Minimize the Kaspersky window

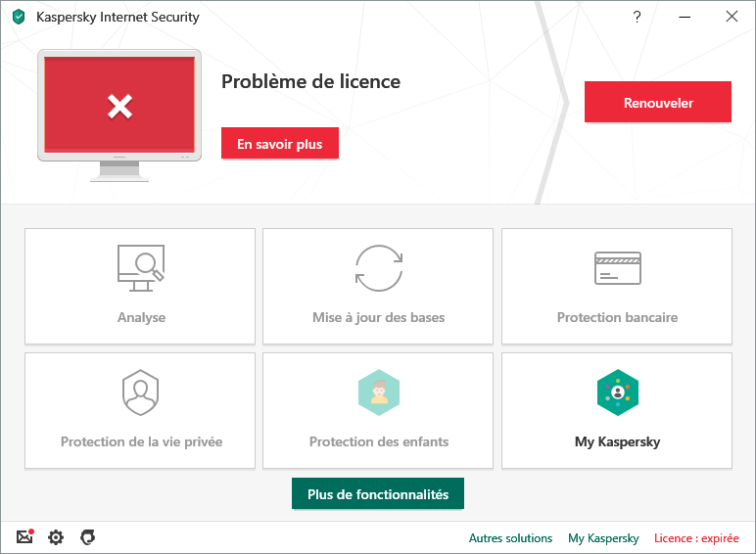(685, 17)
